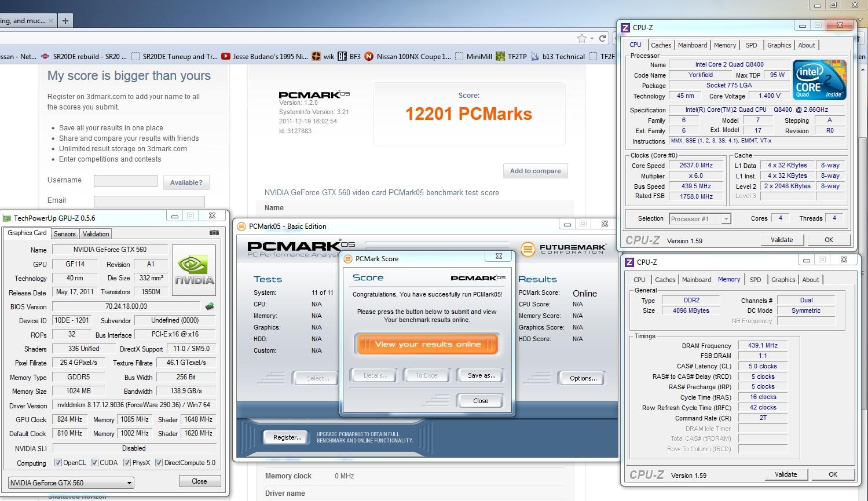Viewport: 868px width, 501px height.
Task: Click the lower CPU-Z title bar Z icon
Action: (629, 262)
